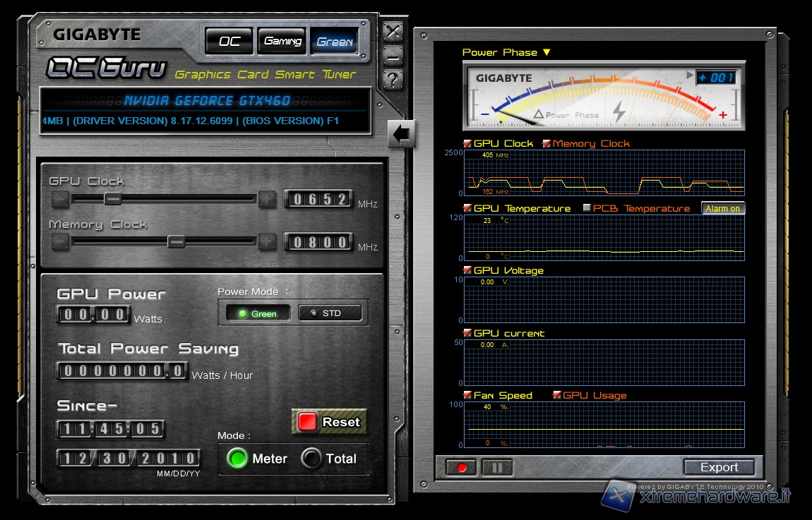Click GPU Clock slider right increase button
This screenshot has width=812, height=520.
[x=267, y=200]
